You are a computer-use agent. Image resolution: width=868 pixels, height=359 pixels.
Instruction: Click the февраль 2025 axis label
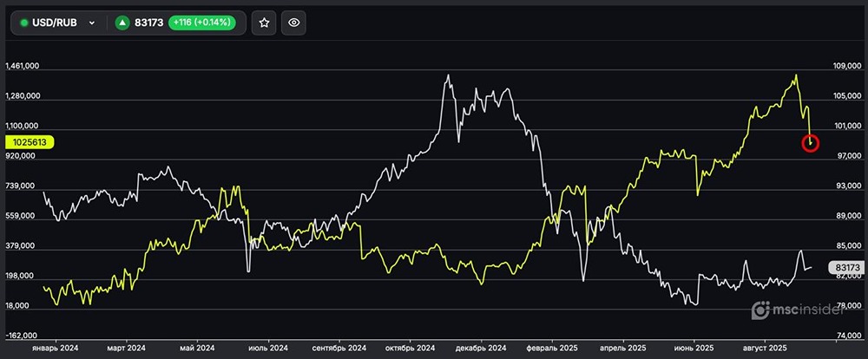[x=552, y=348]
